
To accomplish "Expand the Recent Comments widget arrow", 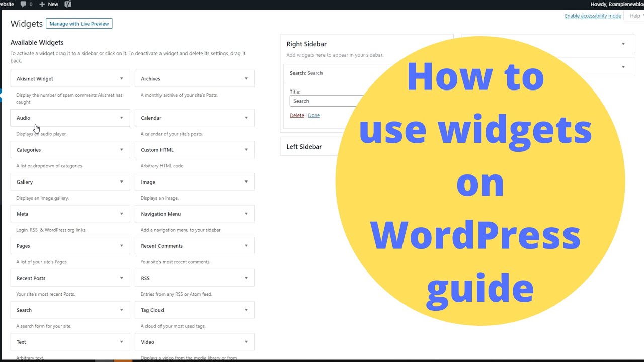I will 246,246.
